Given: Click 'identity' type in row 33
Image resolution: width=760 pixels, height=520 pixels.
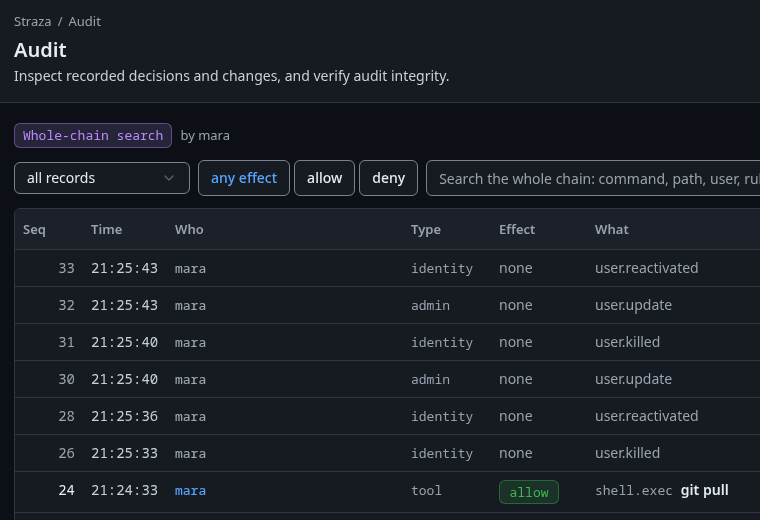Looking at the screenshot, I should click(442, 268).
